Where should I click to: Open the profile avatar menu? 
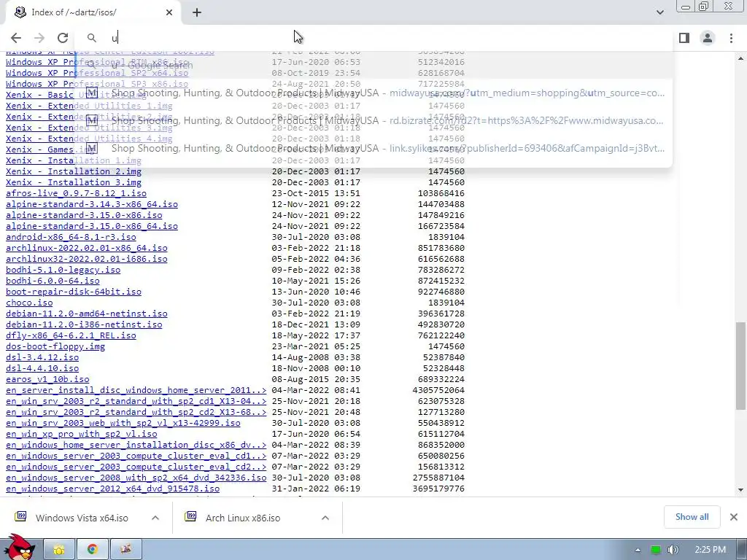708,38
